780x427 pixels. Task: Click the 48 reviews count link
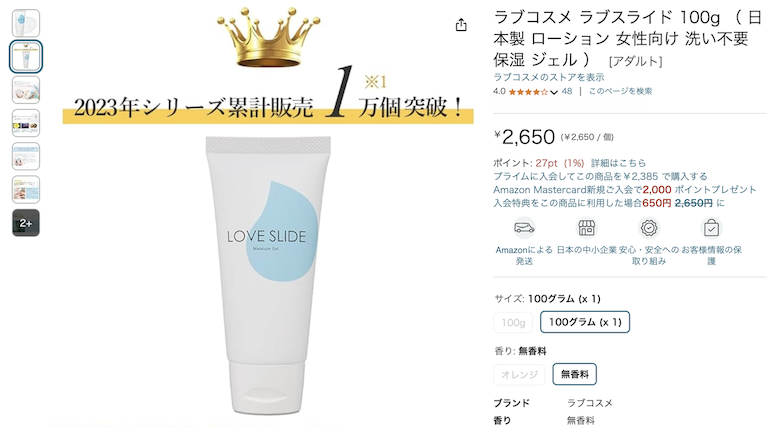[x=567, y=92]
